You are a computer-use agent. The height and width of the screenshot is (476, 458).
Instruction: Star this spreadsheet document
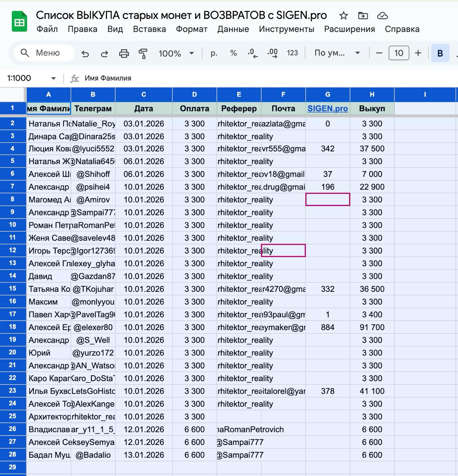(343, 16)
